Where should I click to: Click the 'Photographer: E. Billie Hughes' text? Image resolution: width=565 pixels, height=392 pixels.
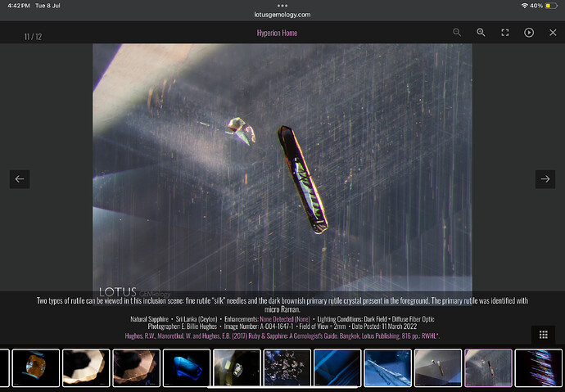point(183,327)
